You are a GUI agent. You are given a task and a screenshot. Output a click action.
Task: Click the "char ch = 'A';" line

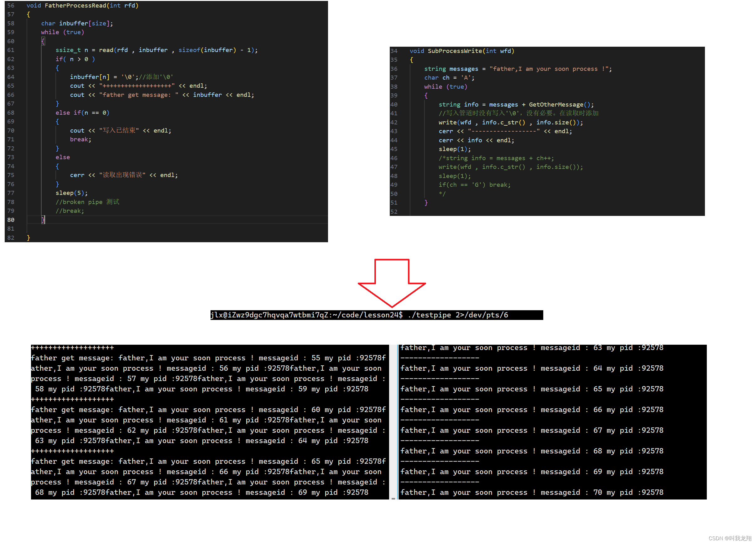tap(449, 77)
